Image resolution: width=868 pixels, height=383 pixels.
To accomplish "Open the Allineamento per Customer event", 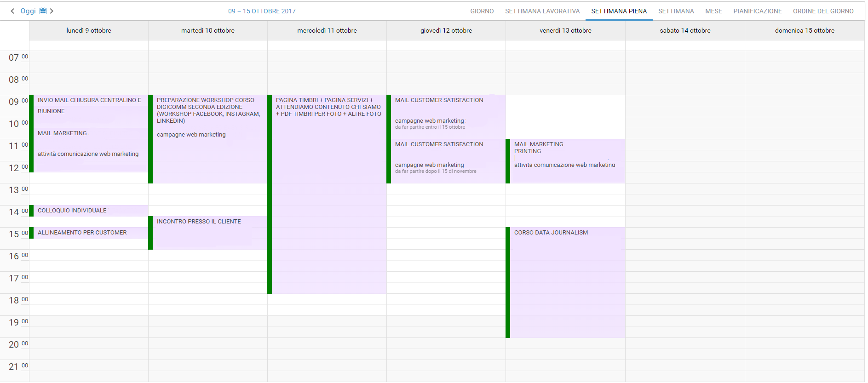I will click(82, 233).
